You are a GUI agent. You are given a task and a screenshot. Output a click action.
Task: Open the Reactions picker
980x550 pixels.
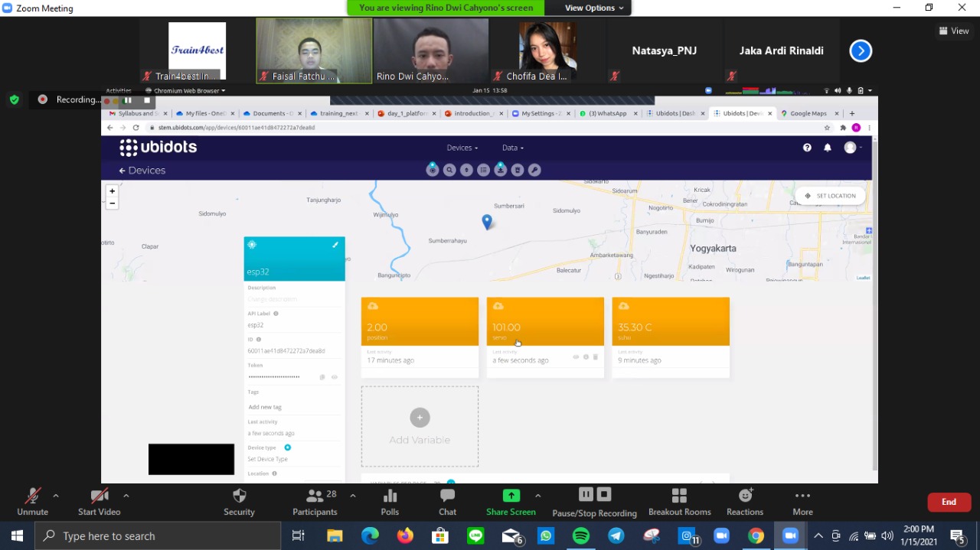(x=744, y=502)
